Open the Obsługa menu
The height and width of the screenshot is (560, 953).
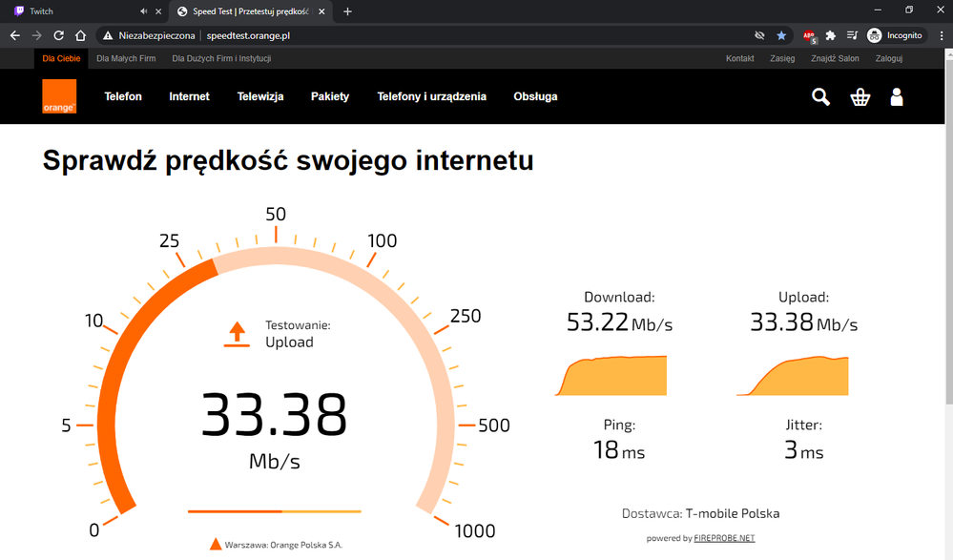(x=535, y=96)
